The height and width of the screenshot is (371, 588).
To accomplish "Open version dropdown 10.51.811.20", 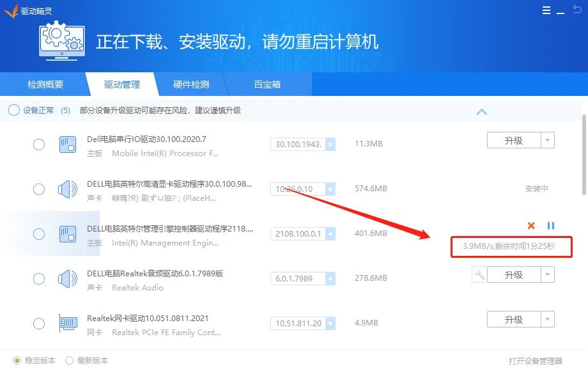I will coord(330,324).
